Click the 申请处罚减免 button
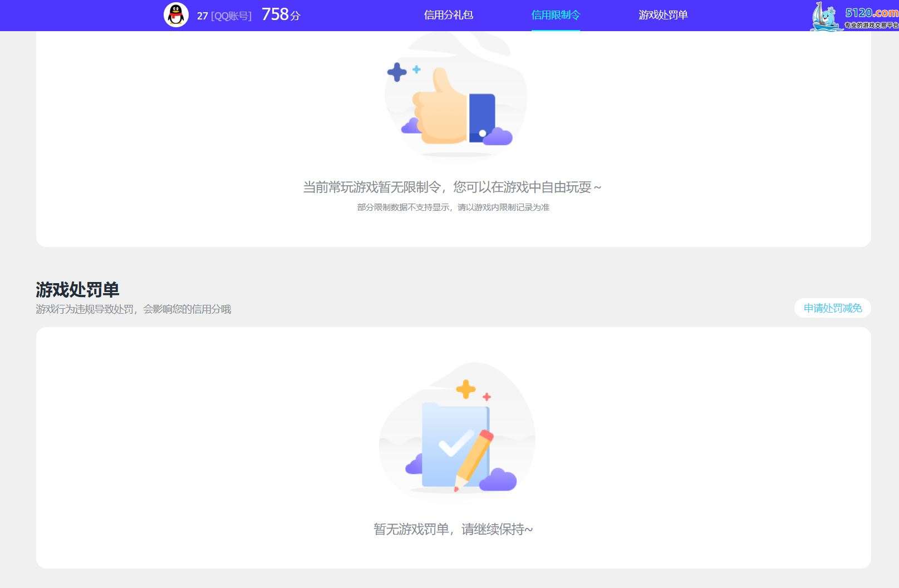The image size is (899, 588). point(832,308)
